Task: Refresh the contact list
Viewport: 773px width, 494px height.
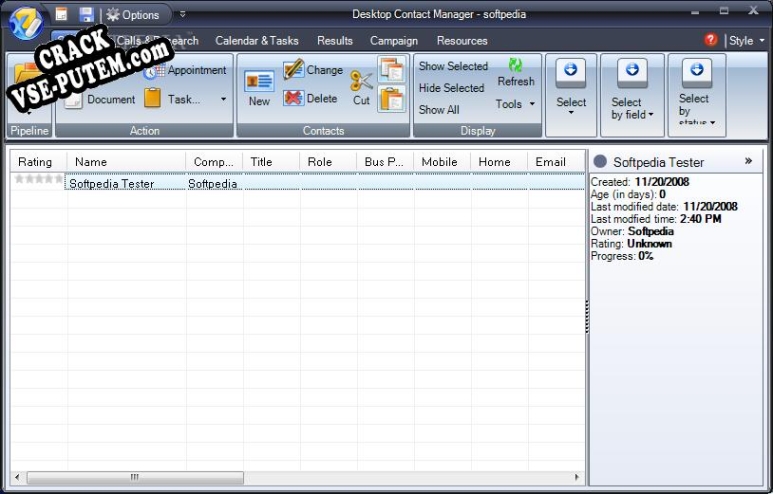Action: (x=516, y=73)
